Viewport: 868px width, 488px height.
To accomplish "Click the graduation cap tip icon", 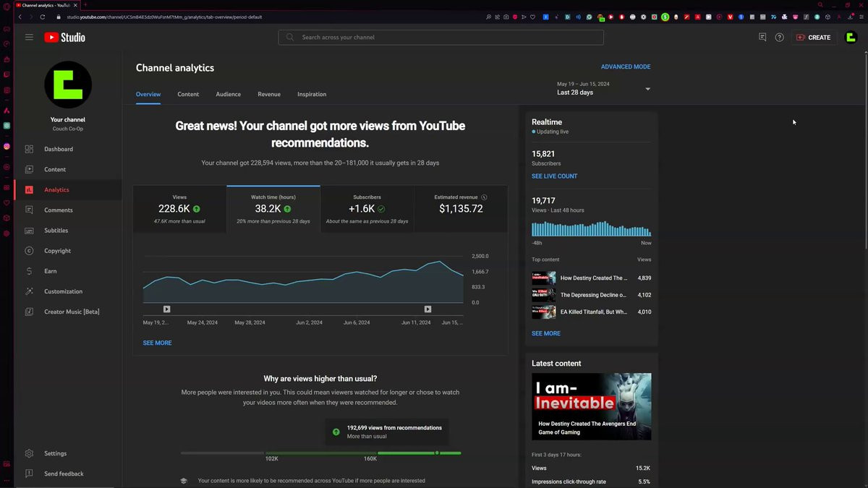I will [184, 481].
